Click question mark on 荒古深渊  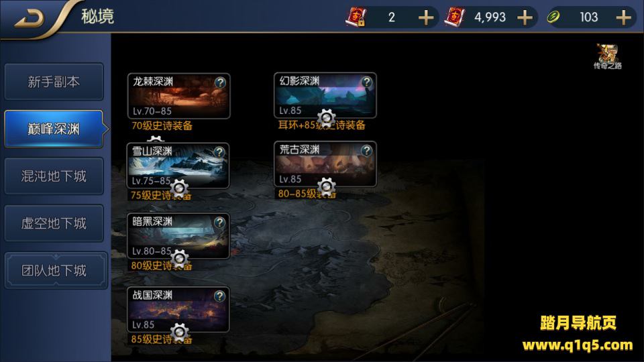(366, 151)
